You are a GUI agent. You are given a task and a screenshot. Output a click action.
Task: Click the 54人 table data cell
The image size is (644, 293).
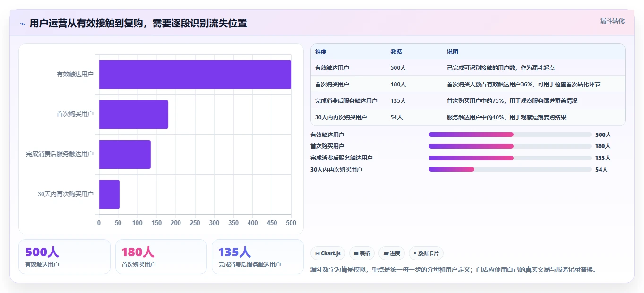(x=397, y=117)
